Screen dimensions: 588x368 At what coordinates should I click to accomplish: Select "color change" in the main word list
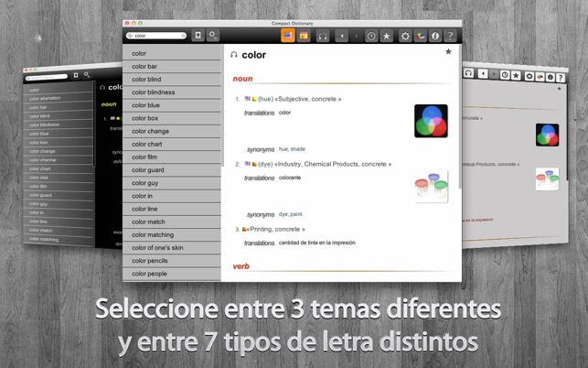172,131
